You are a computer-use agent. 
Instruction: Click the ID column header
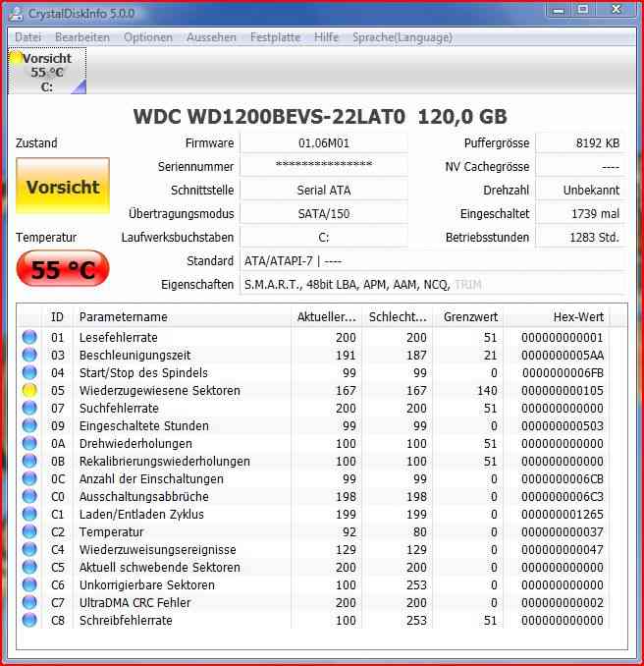(57, 317)
